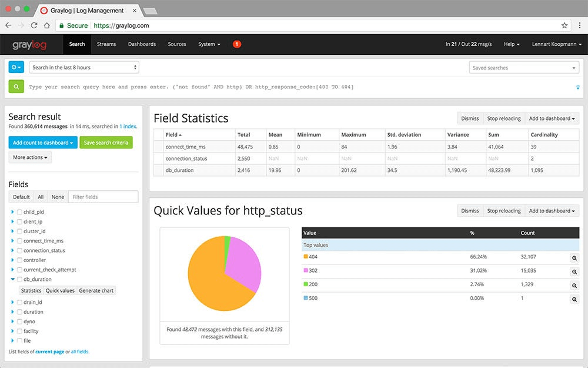
Task: Open the time range configuration icon
Action: [x=15, y=67]
